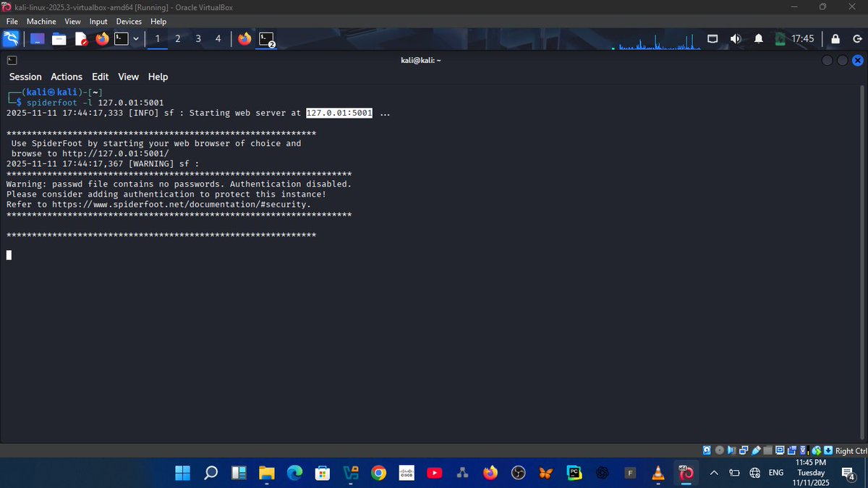
Task: Open Windows notification center with badge 4
Action: pyautogui.click(x=848, y=474)
